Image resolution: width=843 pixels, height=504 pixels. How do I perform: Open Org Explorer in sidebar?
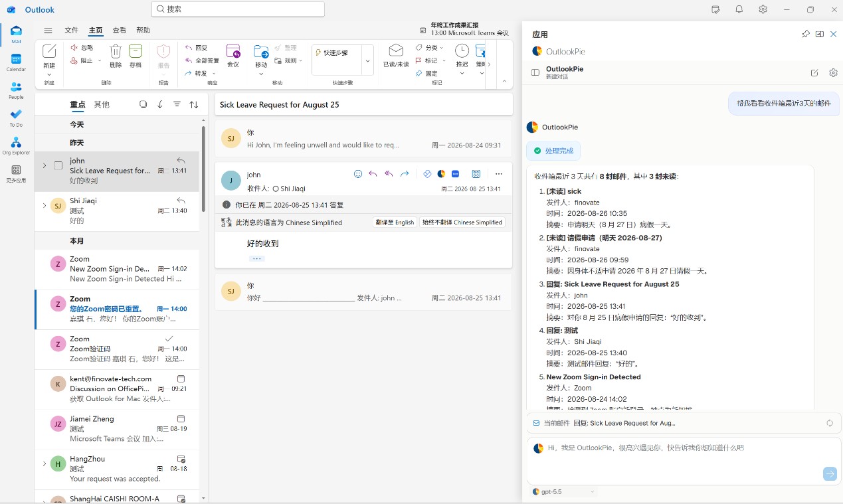(16, 146)
